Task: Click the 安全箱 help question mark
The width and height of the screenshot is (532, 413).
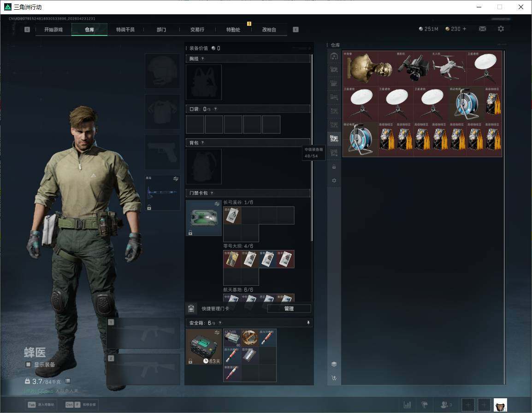Action: (x=220, y=323)
